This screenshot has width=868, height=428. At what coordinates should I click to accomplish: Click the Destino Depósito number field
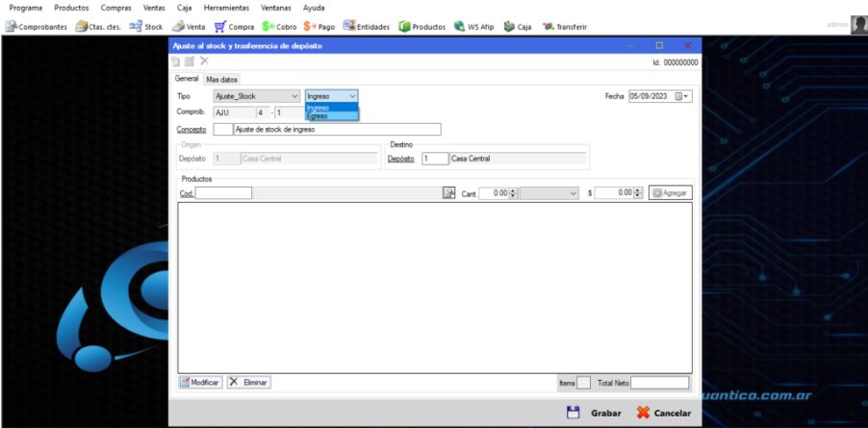pos(435,159)
